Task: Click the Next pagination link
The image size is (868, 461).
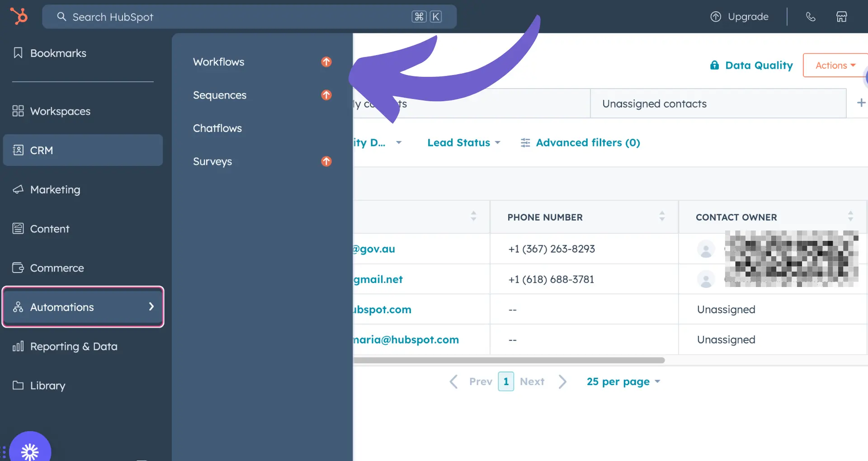Action: (532, 381)
